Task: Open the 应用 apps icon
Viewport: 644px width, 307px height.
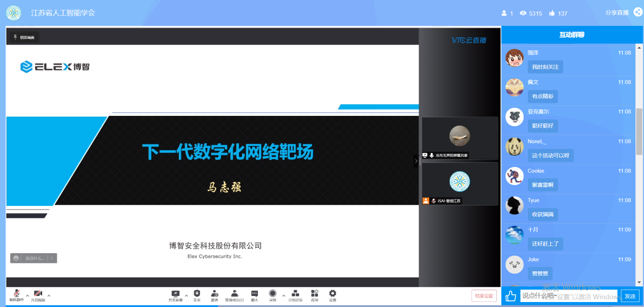Action: coord(314,295)
